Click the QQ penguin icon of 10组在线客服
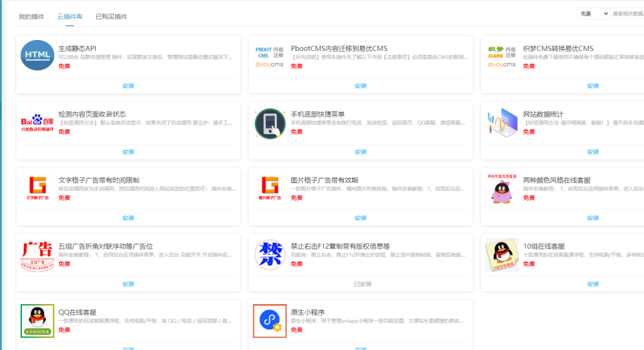Viewport: 644px width, 350px height. (502, 255)
